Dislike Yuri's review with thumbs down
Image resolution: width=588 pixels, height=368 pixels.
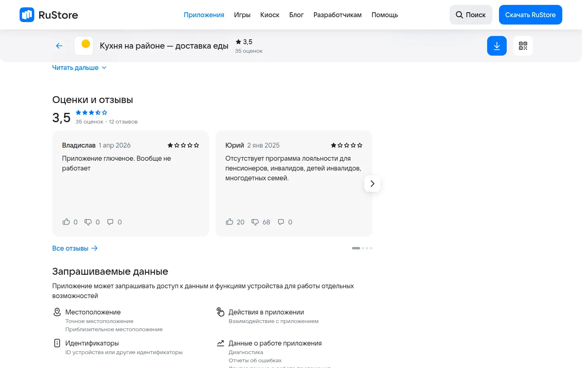point(255,222)
